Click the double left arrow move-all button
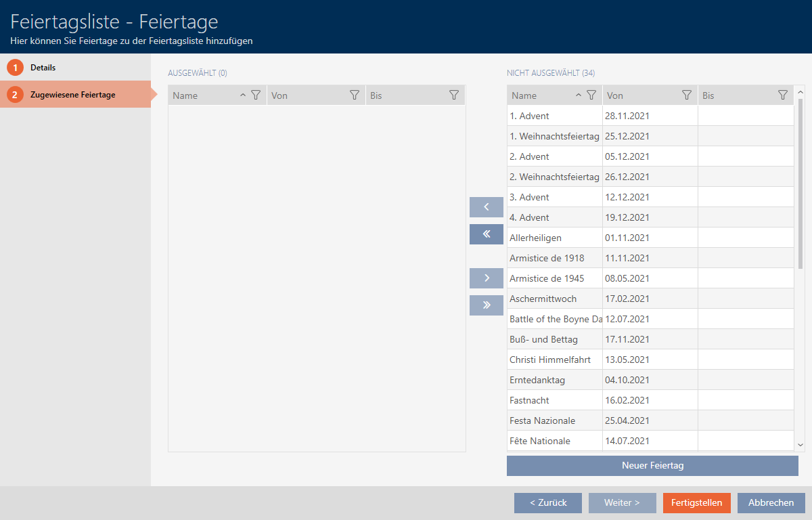The width and height of the screenshot is (812, 520). pos(486,234)
